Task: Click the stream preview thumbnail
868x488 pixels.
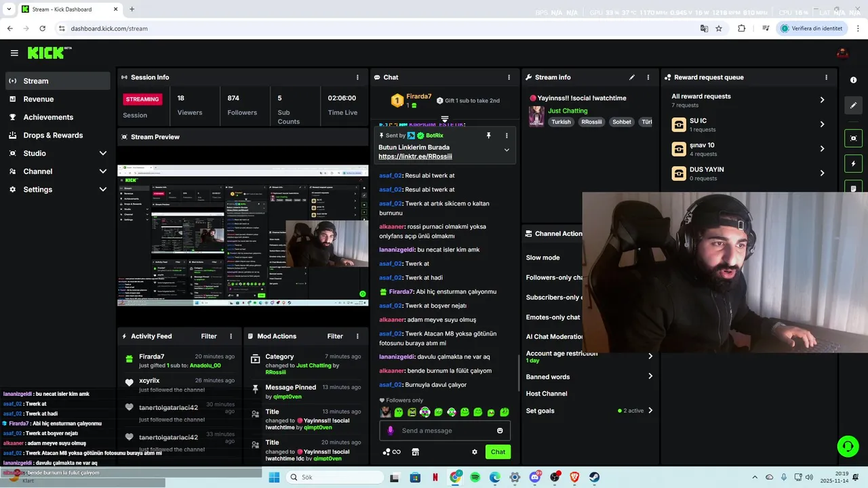Action: coord(243,235)
